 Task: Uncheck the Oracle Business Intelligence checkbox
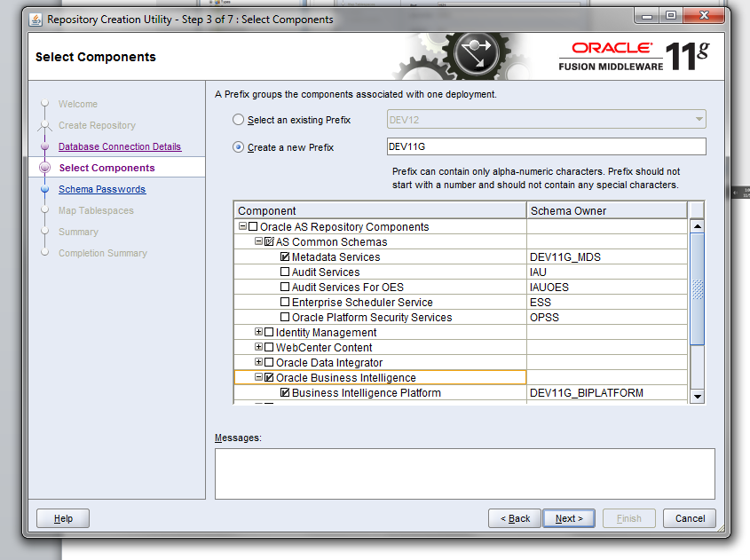(269, 377)
